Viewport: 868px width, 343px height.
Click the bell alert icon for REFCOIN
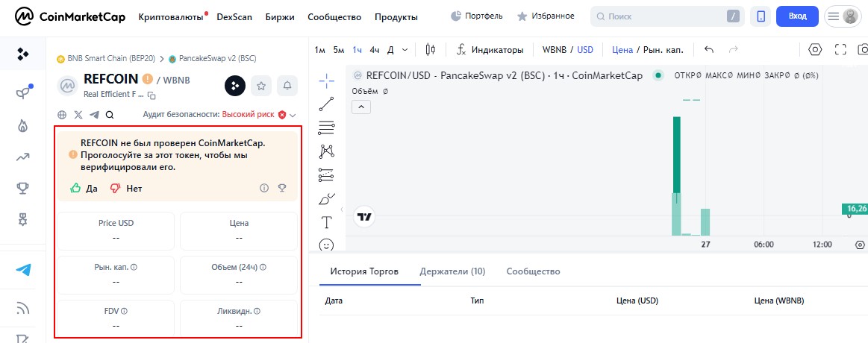pos(287,86)
